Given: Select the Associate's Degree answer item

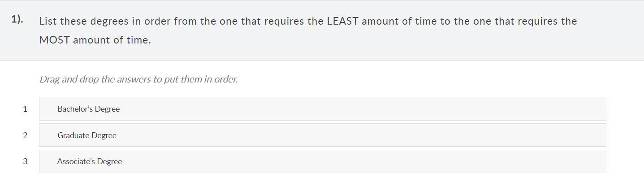Looking at the screenshot, I should 322,161.
